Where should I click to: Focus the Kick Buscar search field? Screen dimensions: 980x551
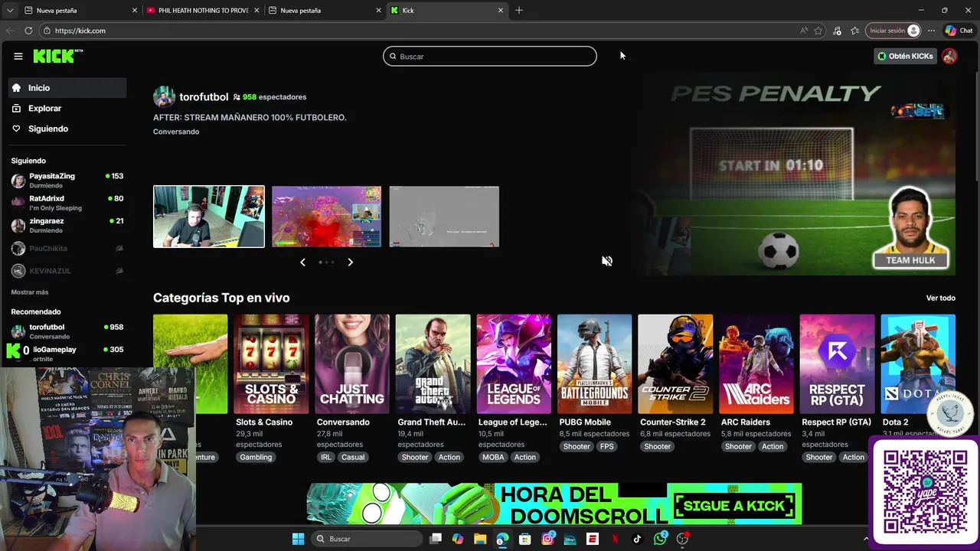(x=490, y=56)
